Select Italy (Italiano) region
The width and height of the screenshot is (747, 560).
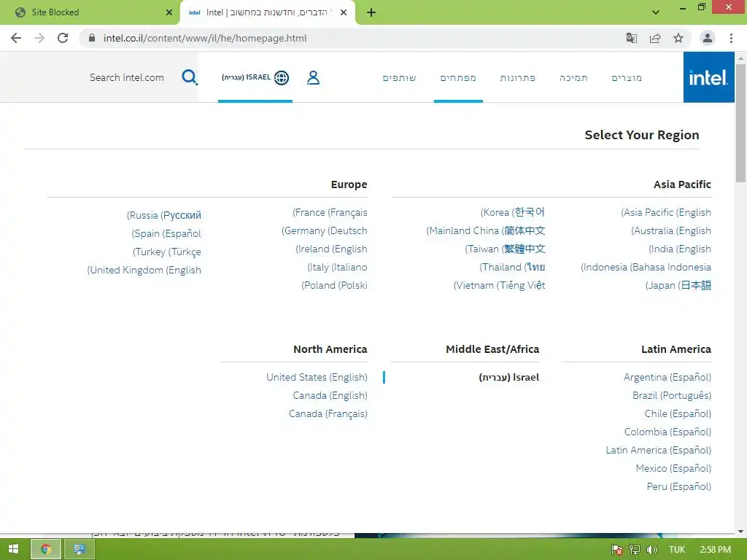pos(337,267)
